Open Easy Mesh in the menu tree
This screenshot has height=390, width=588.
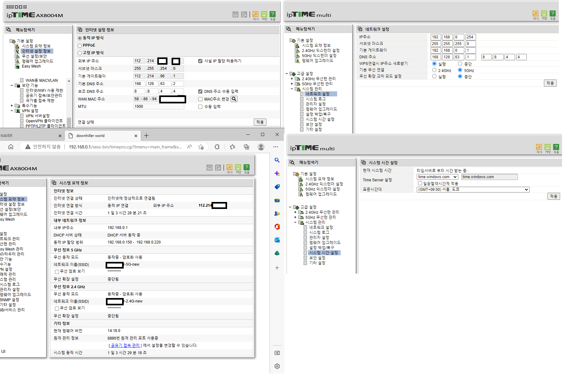coord(31,66)
